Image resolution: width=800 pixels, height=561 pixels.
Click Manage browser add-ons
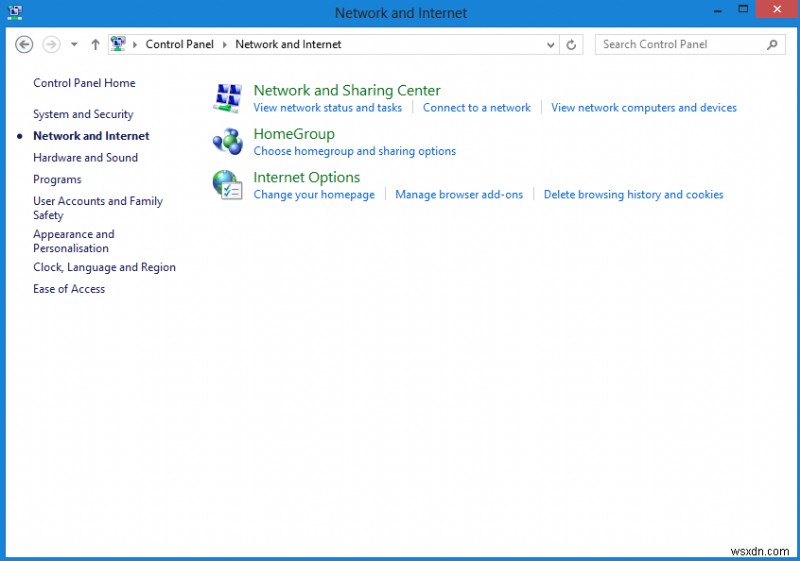[459, 195]
